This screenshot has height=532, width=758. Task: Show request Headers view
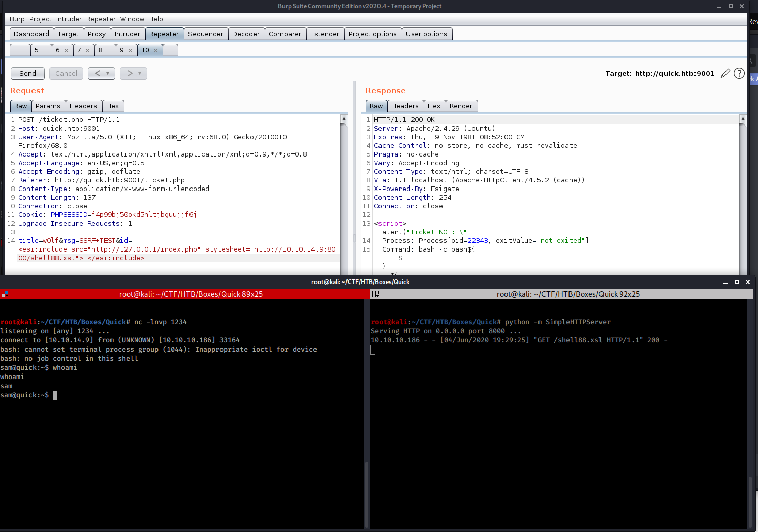[83, 106]
